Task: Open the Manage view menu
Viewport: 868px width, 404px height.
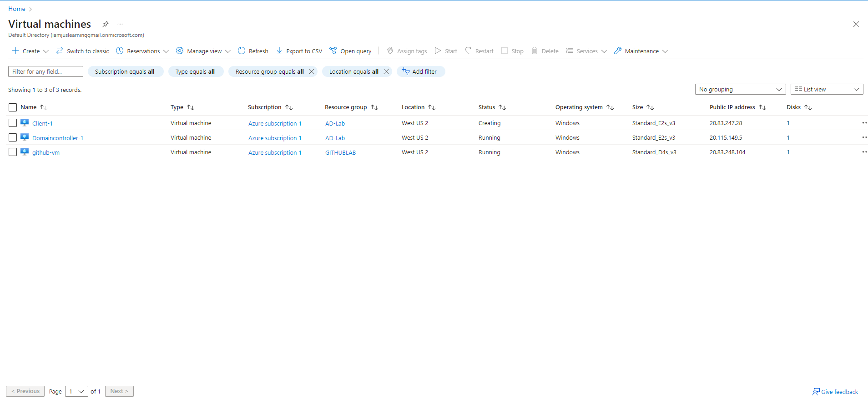Action: tap(203, 51)
